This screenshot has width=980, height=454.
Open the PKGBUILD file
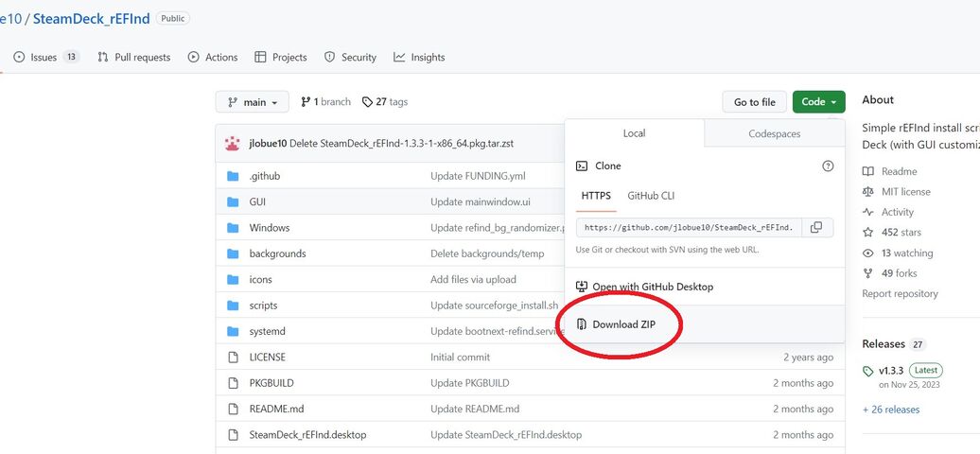coord(271,383)
